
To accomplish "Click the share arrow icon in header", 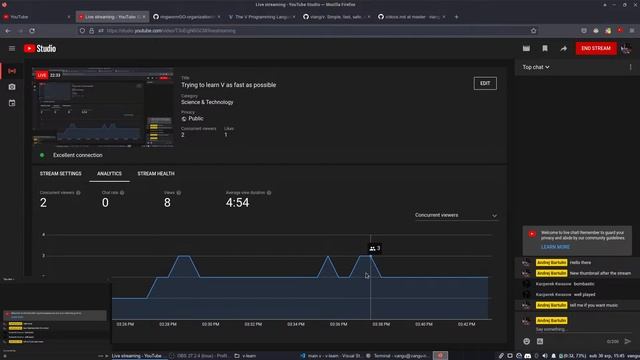I will coord(563,49).
